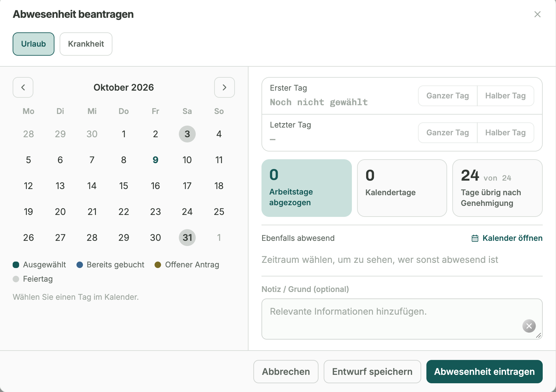Select Friday October 30

tap(156, 238)
